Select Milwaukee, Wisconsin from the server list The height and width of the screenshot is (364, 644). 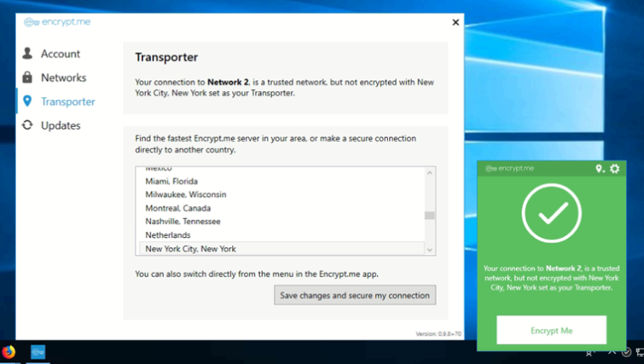281,194
